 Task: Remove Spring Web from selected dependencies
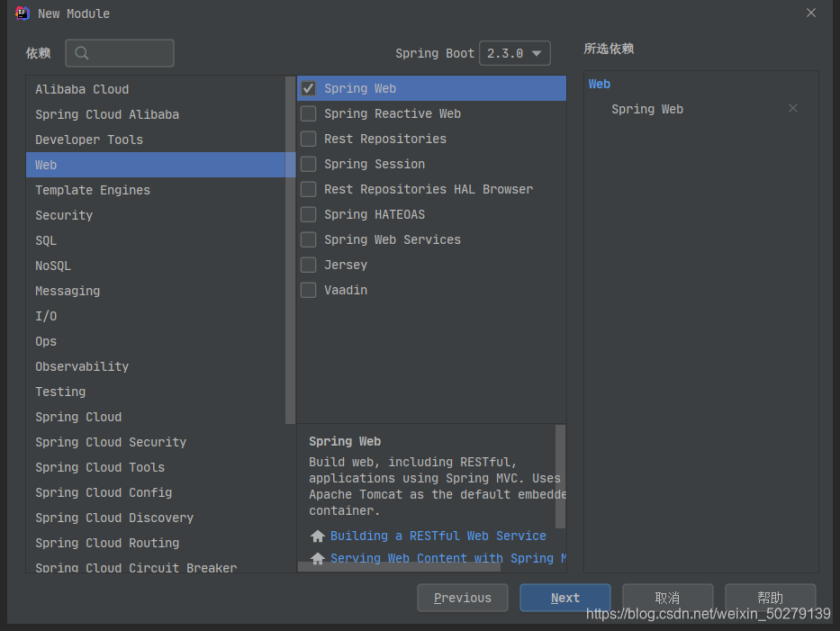pyautogui.click(x=793, y=109)
